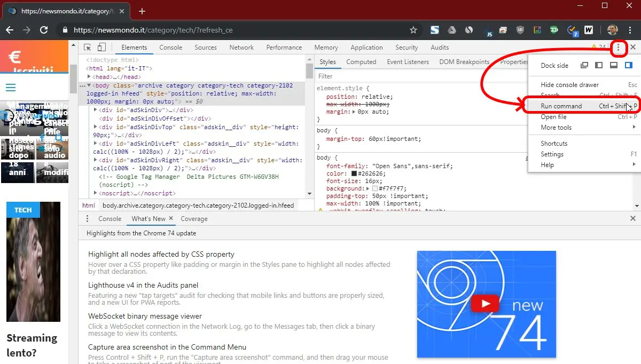Open the Chrome profile avatar
This screenshot has height=364, width=641.
pos(613,30)
